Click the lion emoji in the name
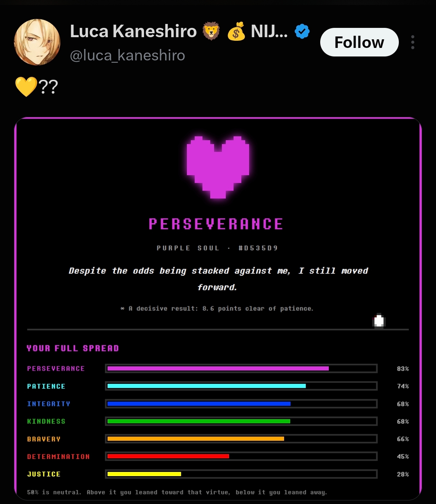The height and width of the screenshot is (504, 436). (x=211, y=31)
